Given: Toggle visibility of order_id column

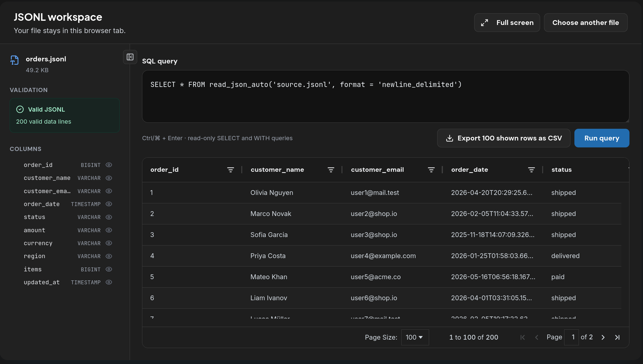Looking at the screenshot, I should [x=109, y=165].
